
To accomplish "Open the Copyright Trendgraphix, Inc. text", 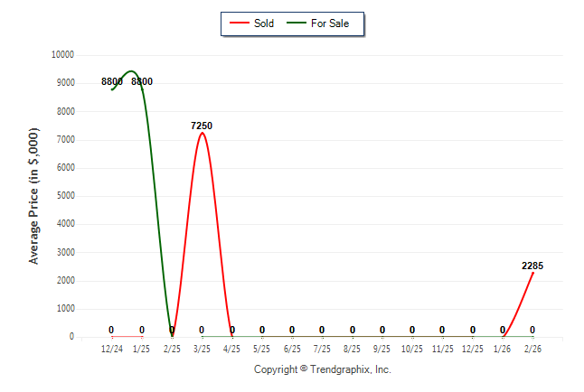I will coord(323,369).
